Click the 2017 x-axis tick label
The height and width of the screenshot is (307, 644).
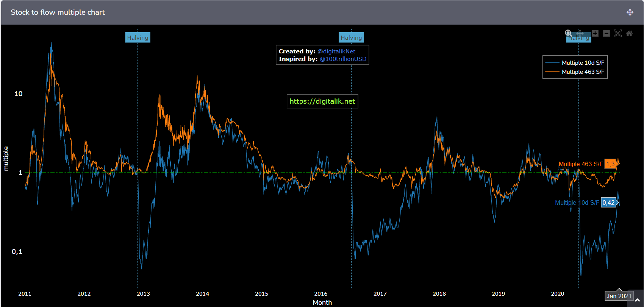click(380, 294)
